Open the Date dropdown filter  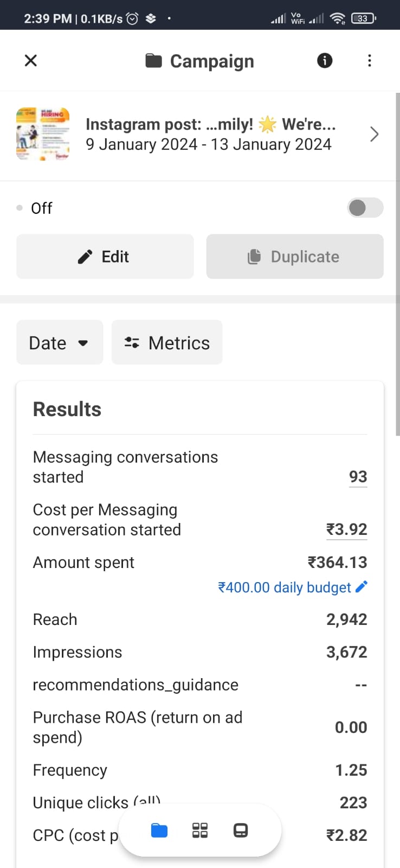(x=60, y=342)
